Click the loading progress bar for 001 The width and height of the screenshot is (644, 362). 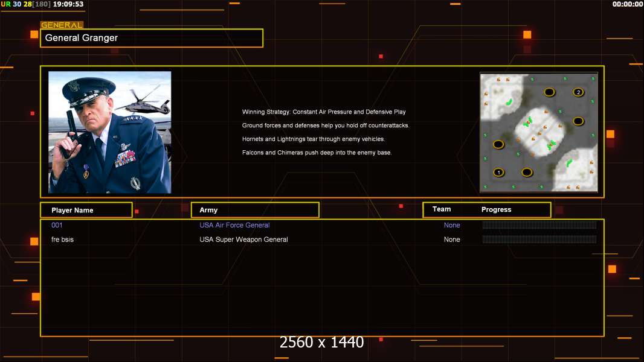point(539,225)
